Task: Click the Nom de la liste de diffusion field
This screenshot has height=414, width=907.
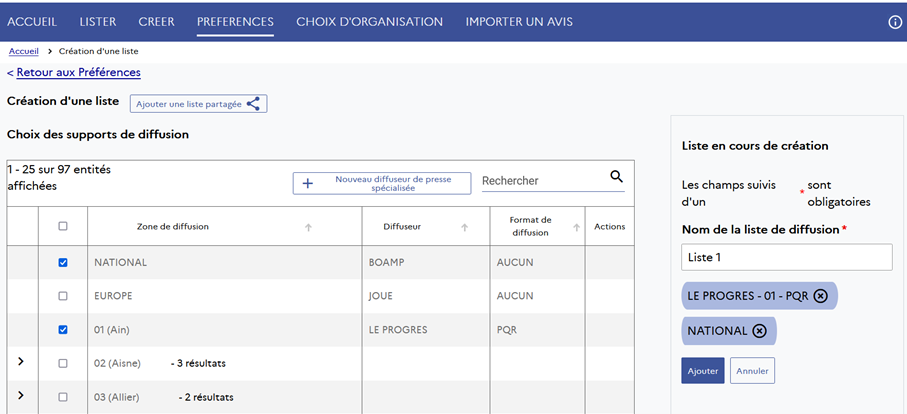Action: (x=787, y=257)
